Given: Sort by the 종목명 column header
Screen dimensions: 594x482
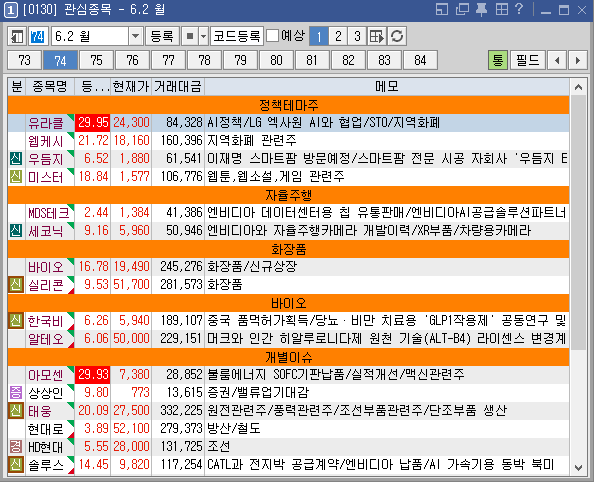Looking at the screenshot, I should 50,87.
